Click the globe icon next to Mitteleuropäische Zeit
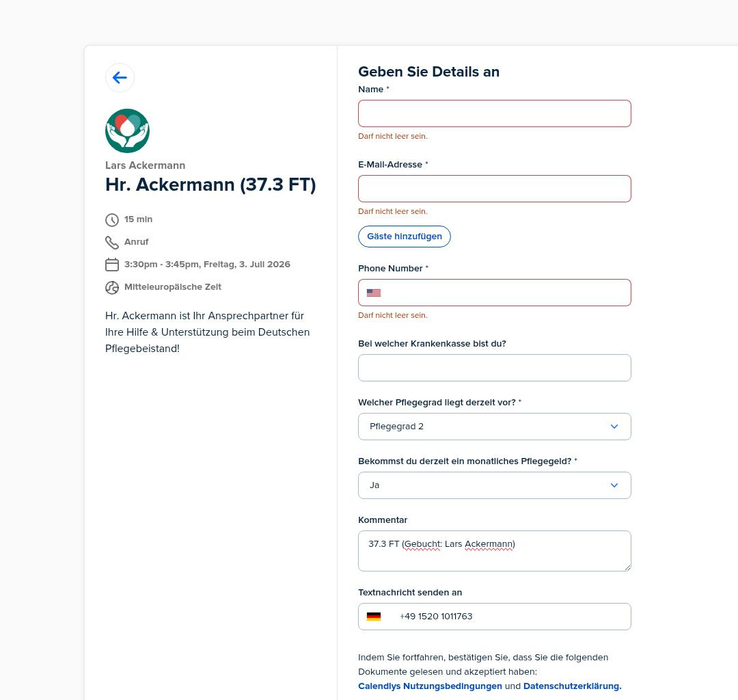Screen dimensions: 738x700 pos(112,288)
